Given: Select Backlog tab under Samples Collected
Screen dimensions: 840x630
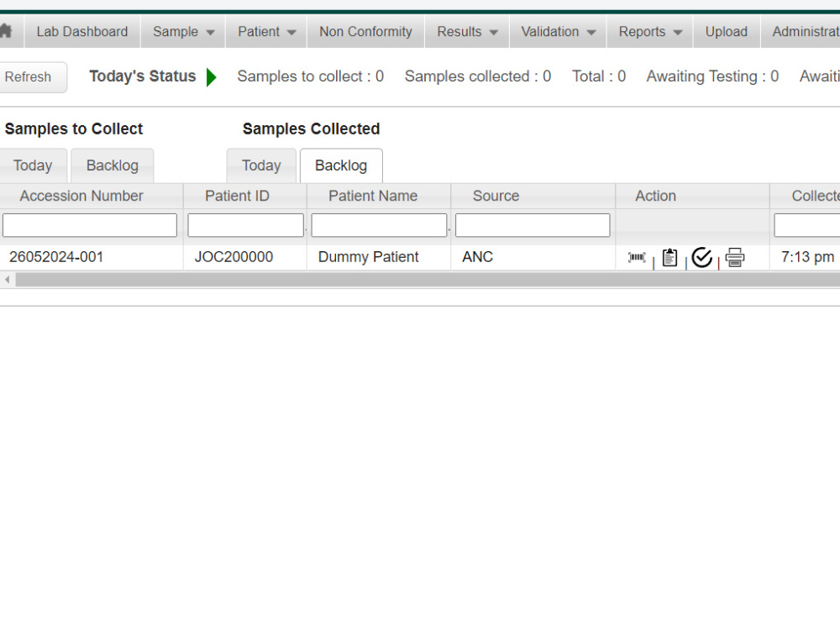Looking at the screenshot, I should click(x=341, y=165).
